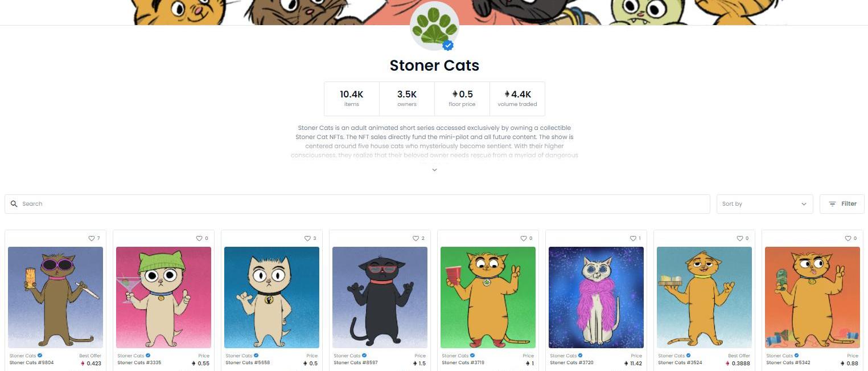Click heart icon on Stoner Cats #5342
The height and width of the screenshot is (371, 868).
848,238
